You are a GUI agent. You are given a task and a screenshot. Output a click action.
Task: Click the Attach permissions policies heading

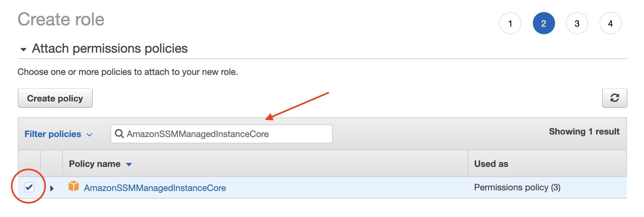[x=110, y=49]
